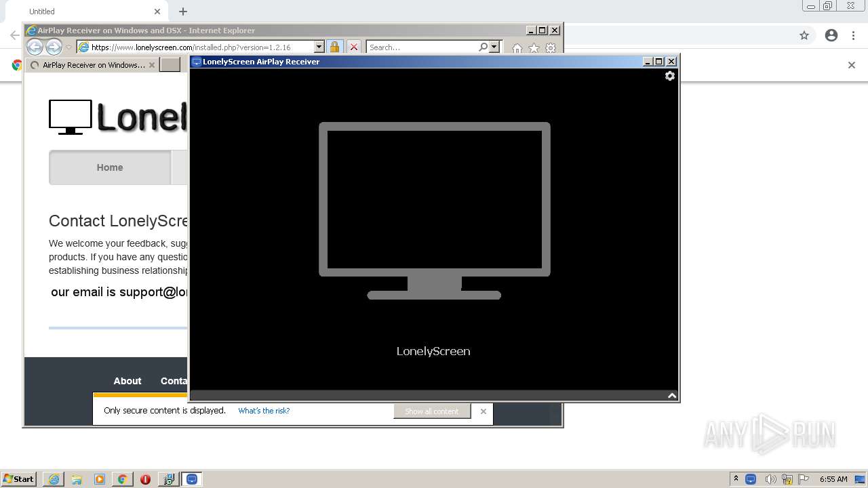
Task: Click IE Home icon
Action: tap(517, 48)
